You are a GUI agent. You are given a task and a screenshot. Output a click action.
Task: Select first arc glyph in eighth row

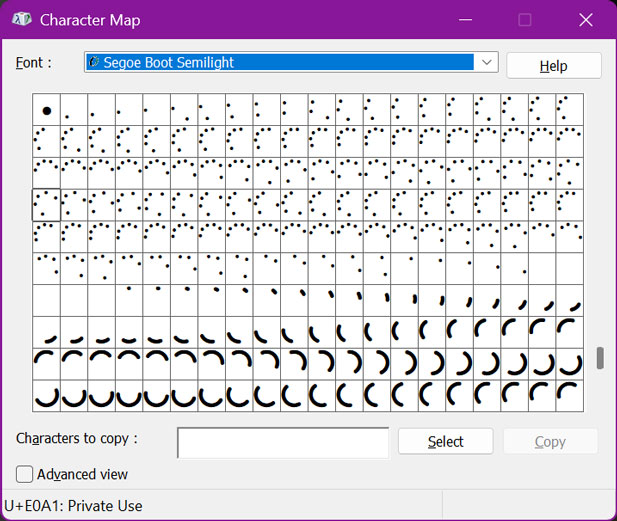pyautogui.click(x=46, y=332)
